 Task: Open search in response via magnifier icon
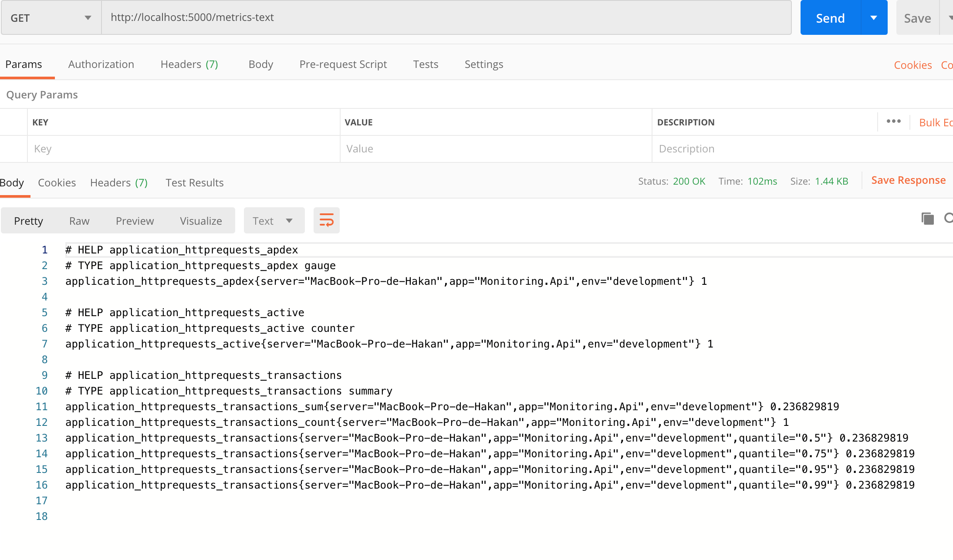(x=950, y=219)
